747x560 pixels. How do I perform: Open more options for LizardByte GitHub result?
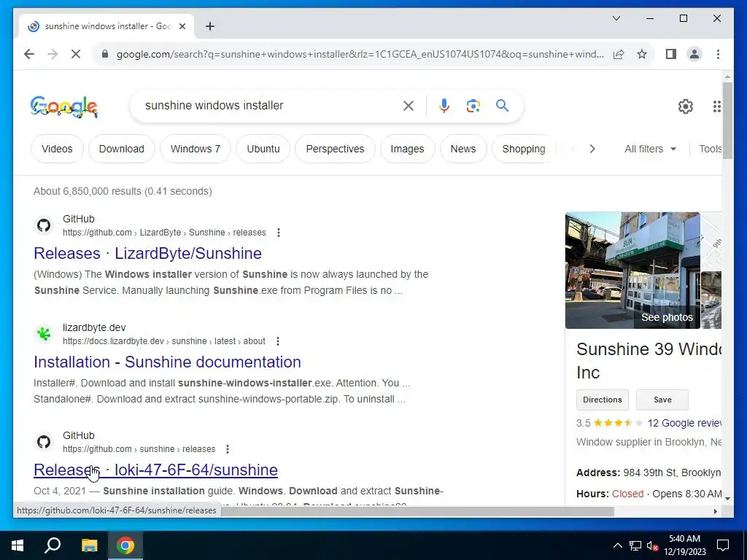(x=279, y=233)
